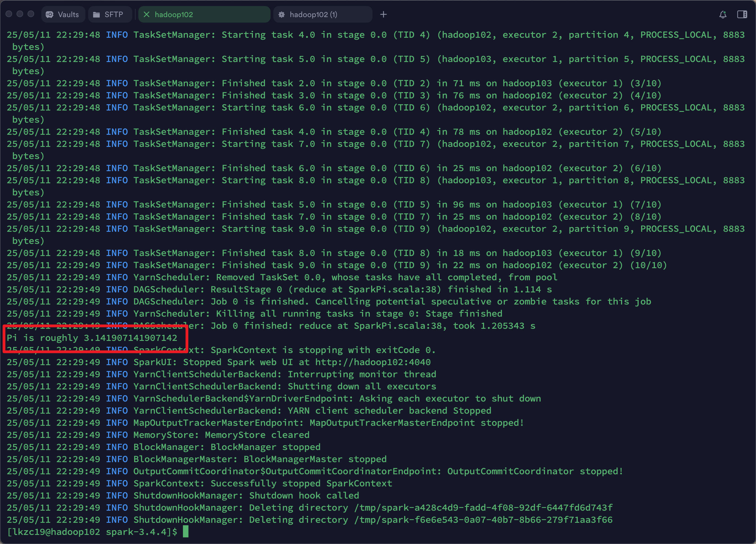Click the 'Successfully stopped SparkContext' log line
This screenshot has height=544, width=756.
click(x=301, y=483)
